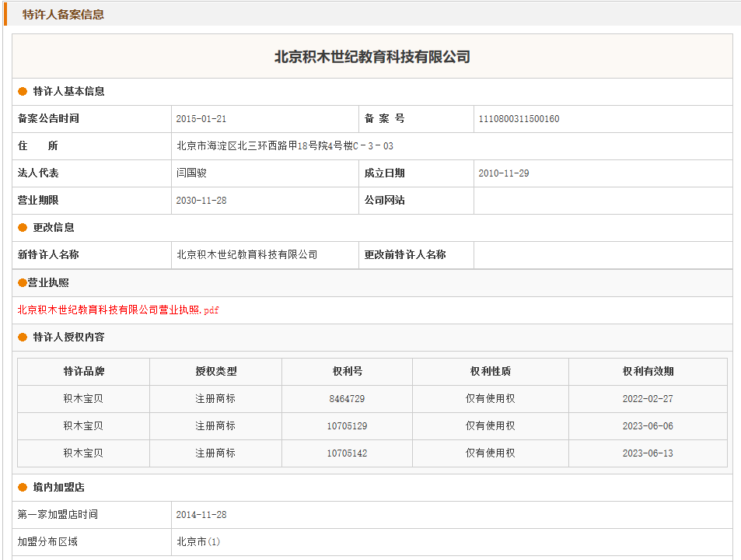Click the orange bullet beside 特许人授权内容
Image resolution: width=741 pixels, height=560 pixels.
tap(23, 338)
